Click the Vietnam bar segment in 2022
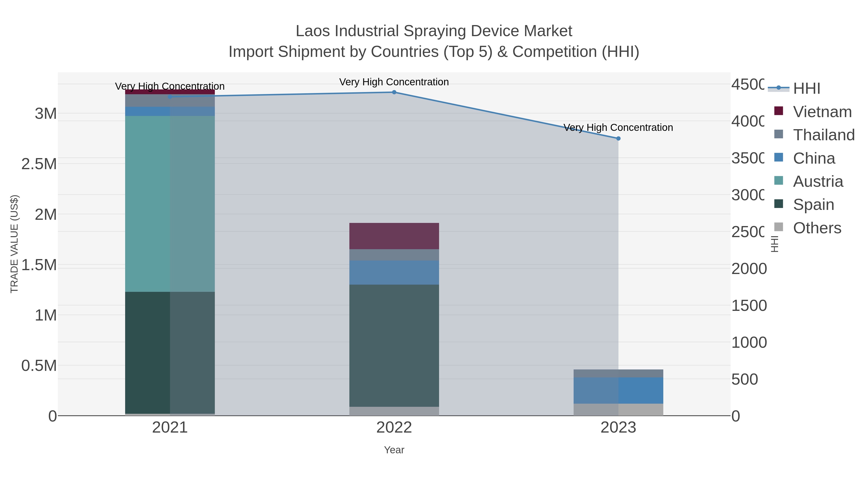Image resolution: width=868 pixels, height=488 pixels. pos(394,236)
